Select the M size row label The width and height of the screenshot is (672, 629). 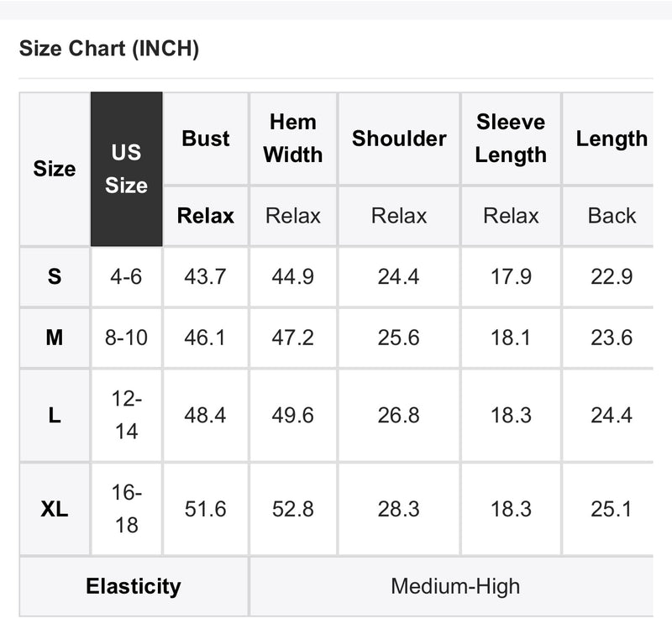[55, 338]
